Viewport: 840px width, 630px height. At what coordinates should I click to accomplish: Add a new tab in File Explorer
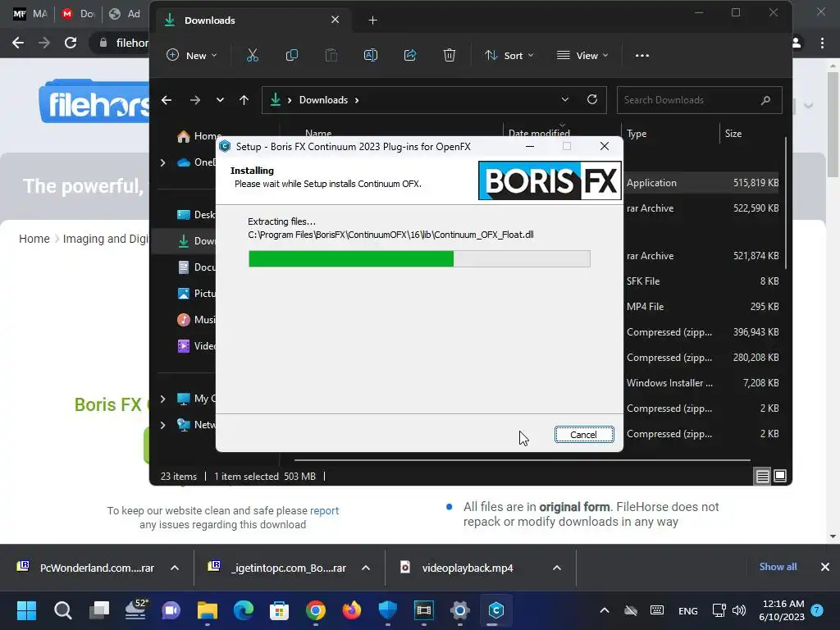pyautogui.click(x=373, y=21)
